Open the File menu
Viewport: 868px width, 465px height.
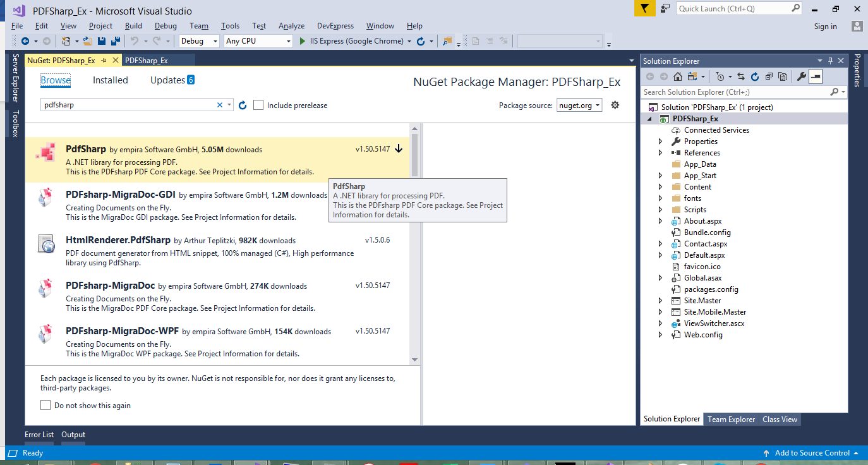[17, 26]
